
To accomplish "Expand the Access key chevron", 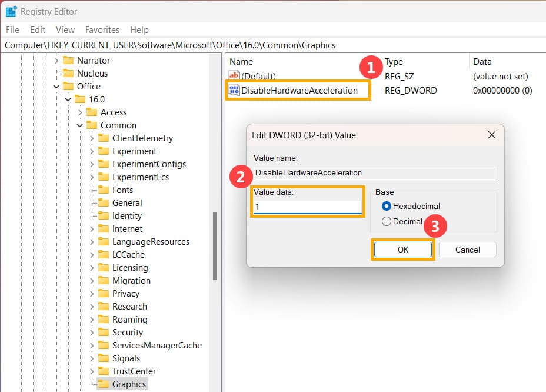I will [x=80, y=112].
